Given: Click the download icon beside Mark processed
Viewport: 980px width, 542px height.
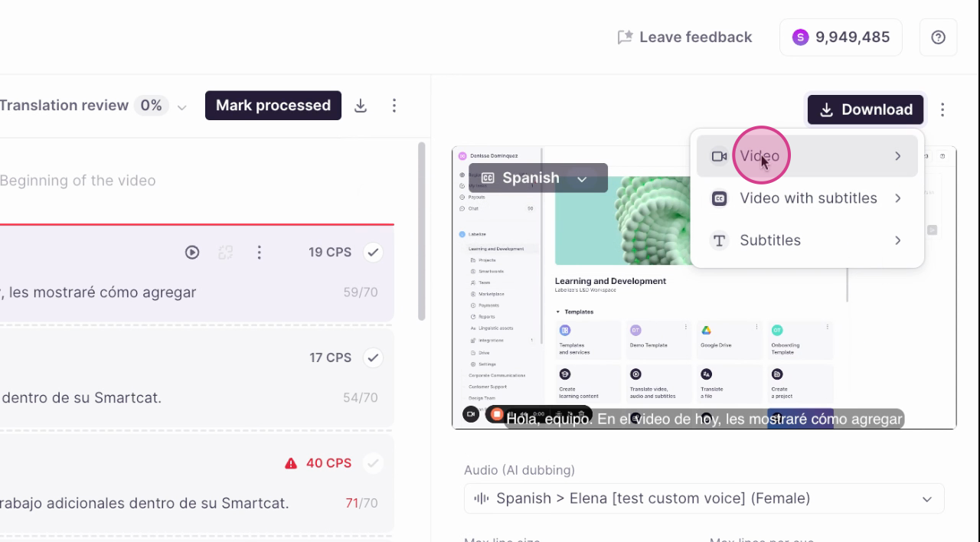Looking at the screenshot, I should [x=361, y=106].
